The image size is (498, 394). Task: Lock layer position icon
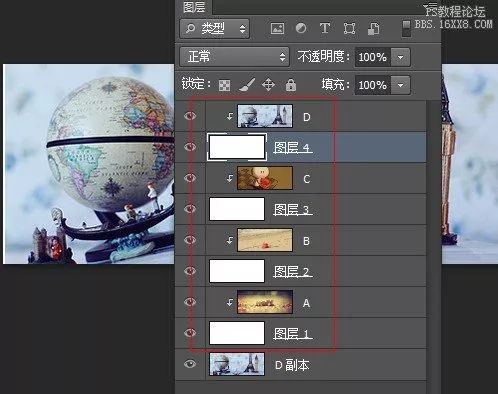coord(268,85)
